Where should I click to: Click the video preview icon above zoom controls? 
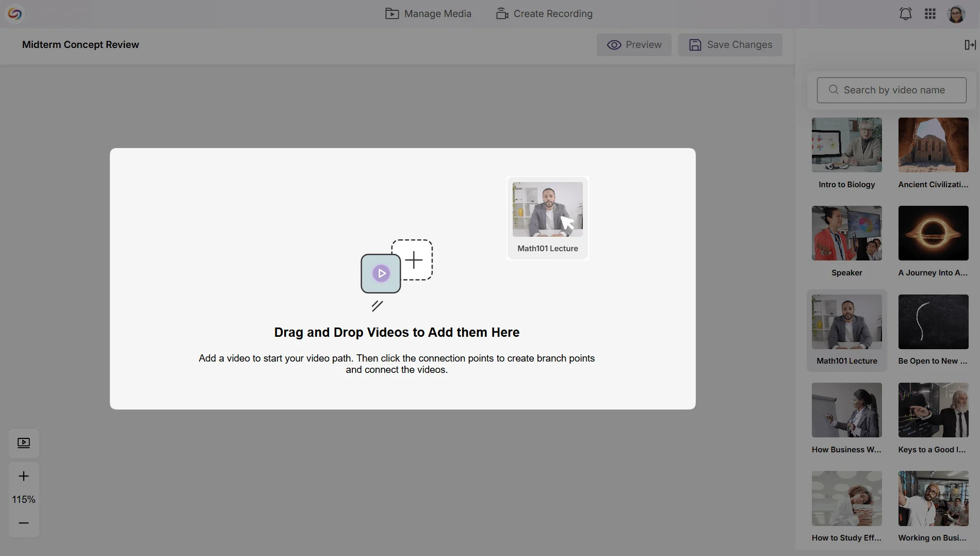click(24, 443)
